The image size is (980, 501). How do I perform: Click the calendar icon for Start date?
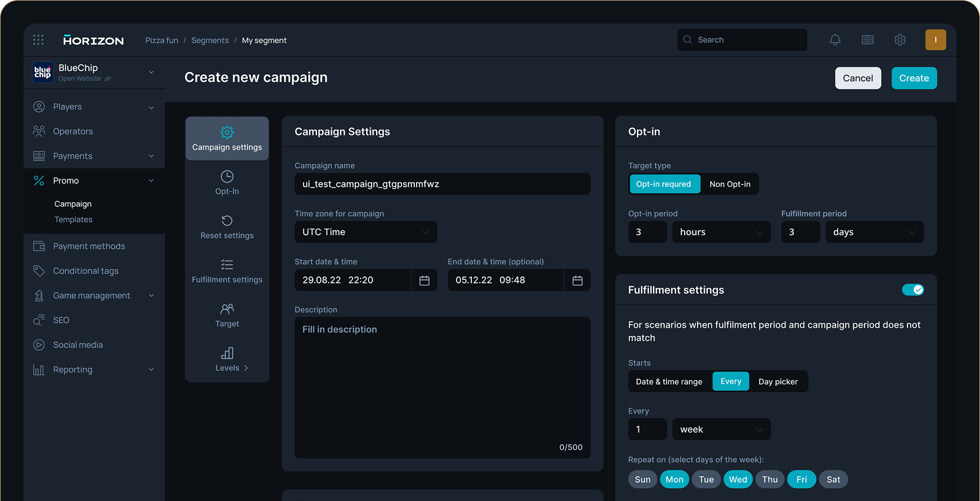click(424, 281)
